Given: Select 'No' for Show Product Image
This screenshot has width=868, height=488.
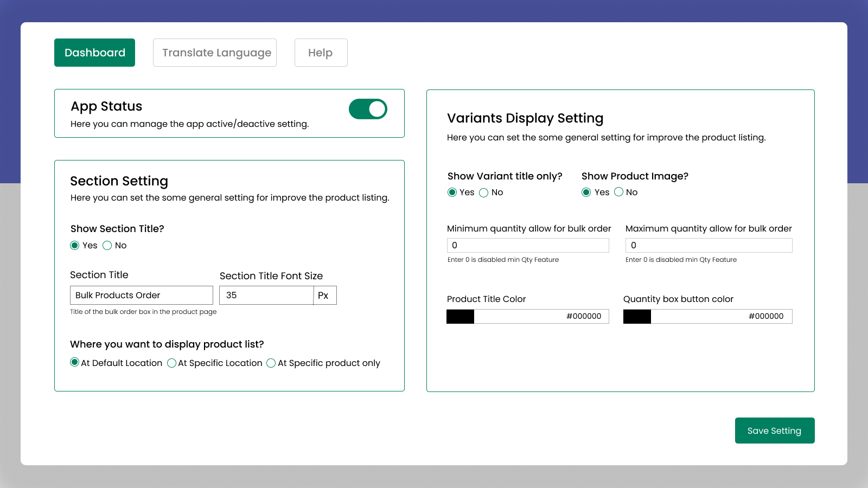Looking at the screenshot, I should point(618,192).
